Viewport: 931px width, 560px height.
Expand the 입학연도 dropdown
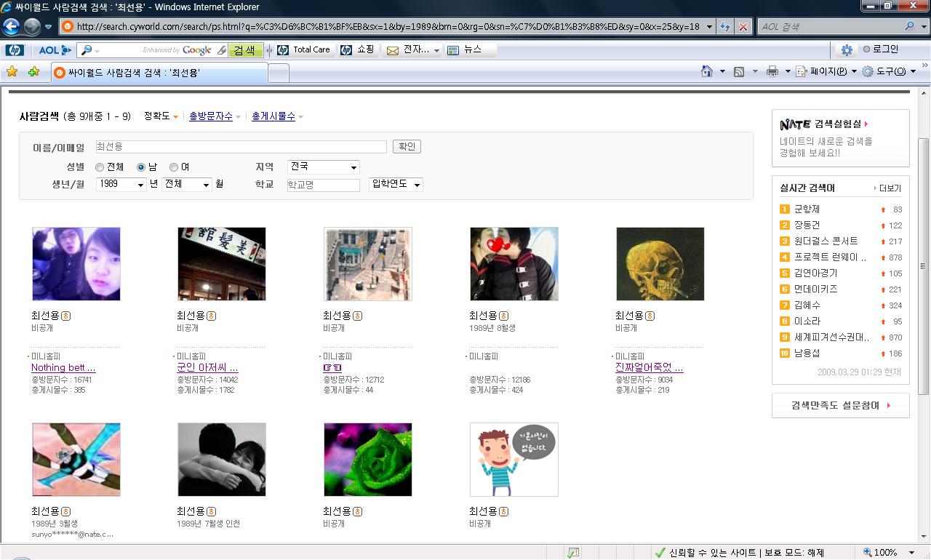click(396, 185)
